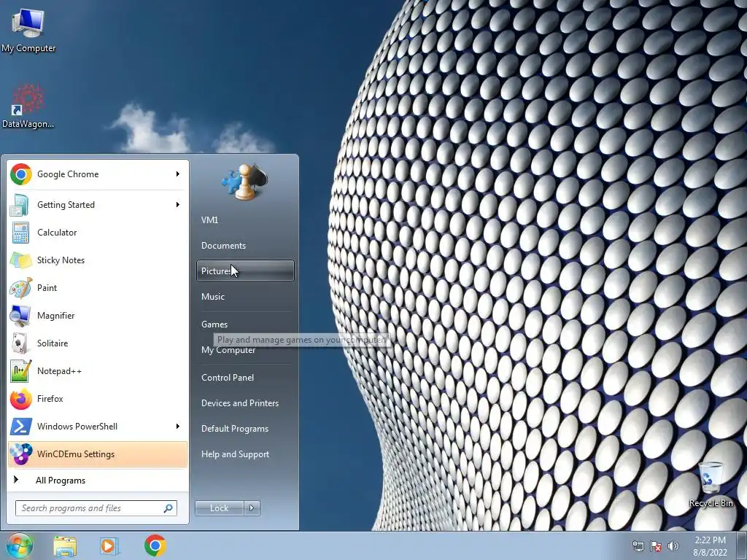Open the Pictures library
Screen dimensions: 747x560
pyautogui.click(x=245, y=271)
